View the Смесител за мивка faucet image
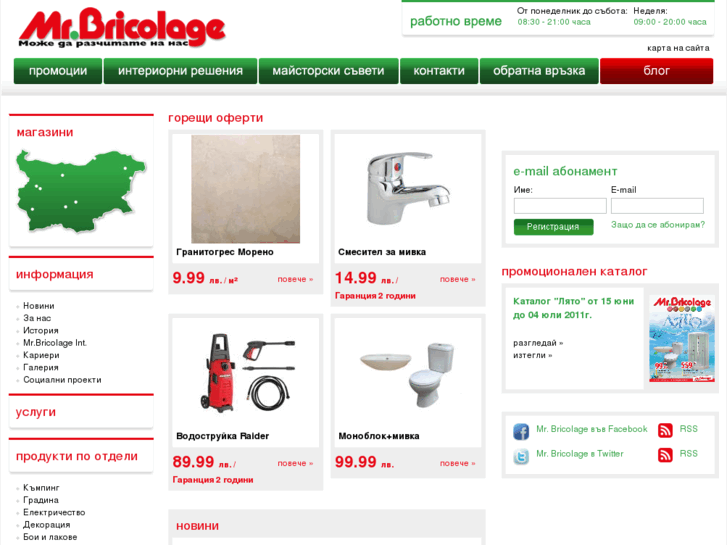 (x=408, y=189)
